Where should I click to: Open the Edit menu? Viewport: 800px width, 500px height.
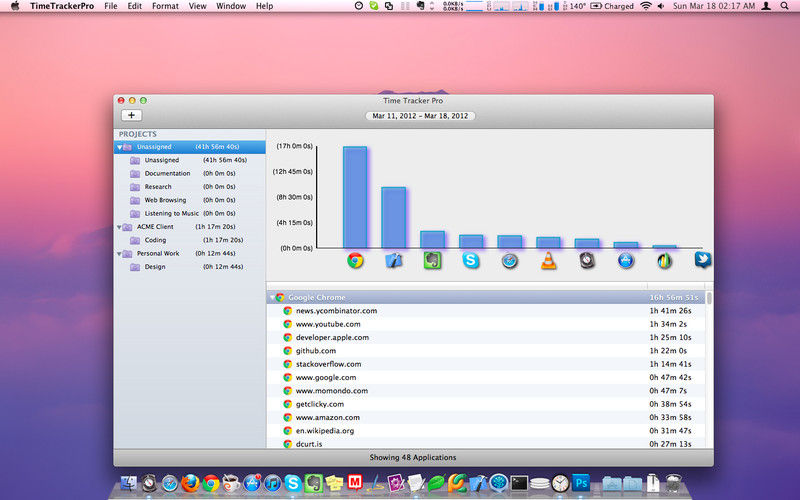(135, 6)
